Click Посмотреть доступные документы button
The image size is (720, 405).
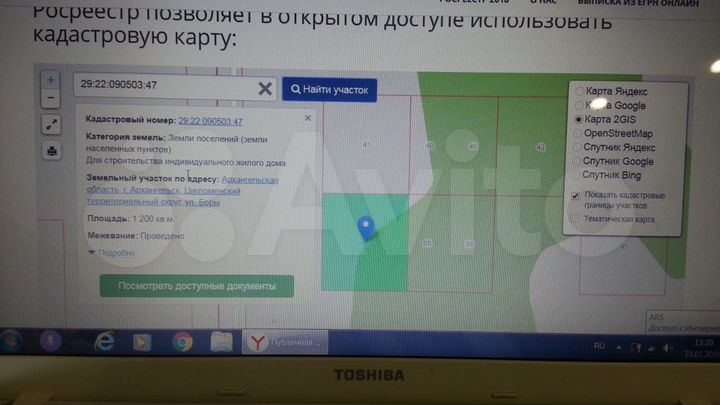[197, 286]
